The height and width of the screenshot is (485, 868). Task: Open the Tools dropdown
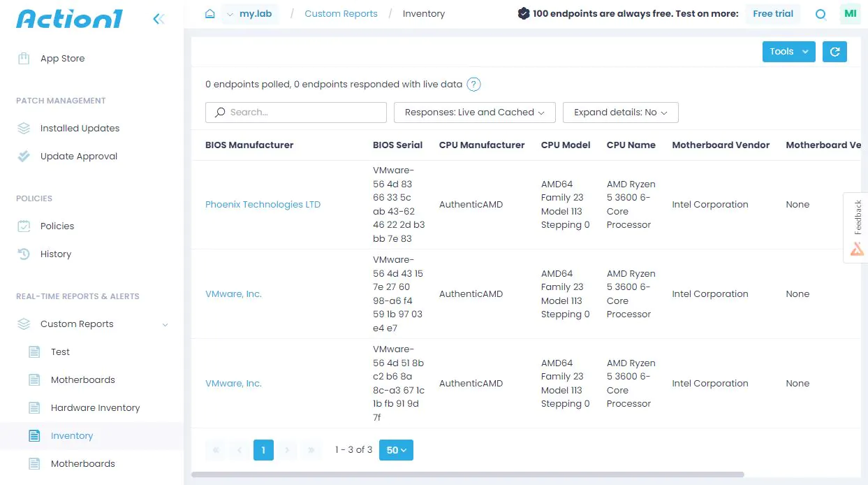coord(789,51)
